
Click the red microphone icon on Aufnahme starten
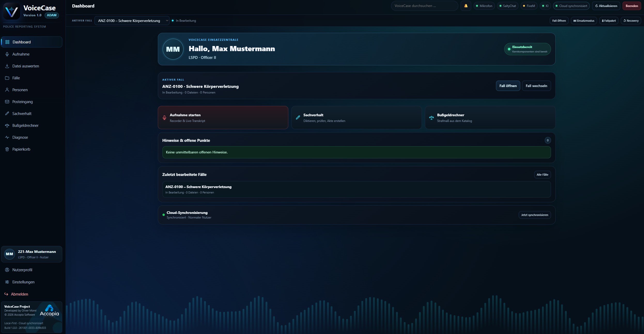tap(164, 118)
